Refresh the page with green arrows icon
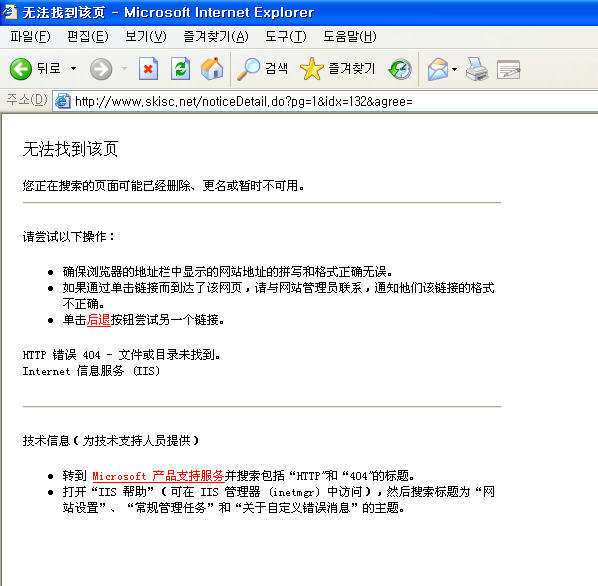Screen dimensions: 598x586 (180, 69)
